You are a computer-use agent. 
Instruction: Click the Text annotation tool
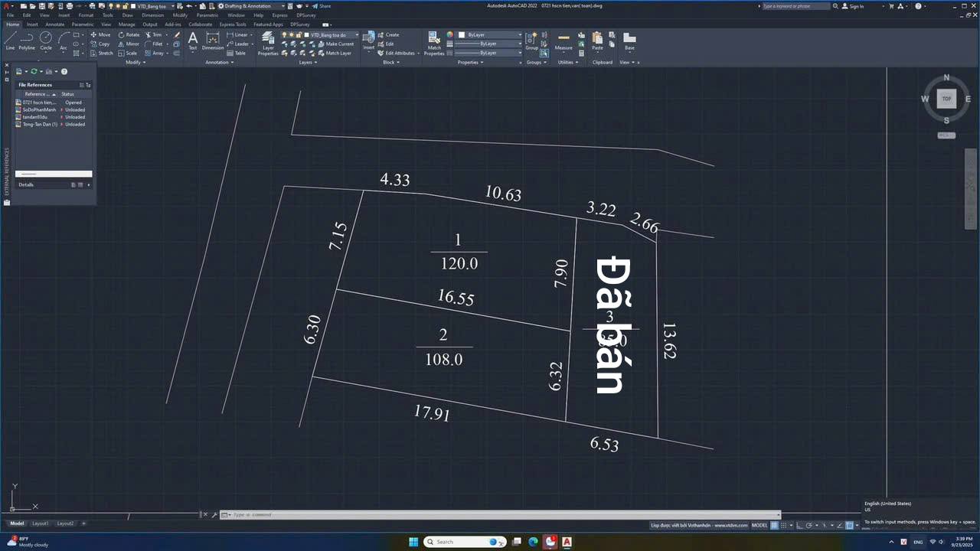tap(192, 41)
